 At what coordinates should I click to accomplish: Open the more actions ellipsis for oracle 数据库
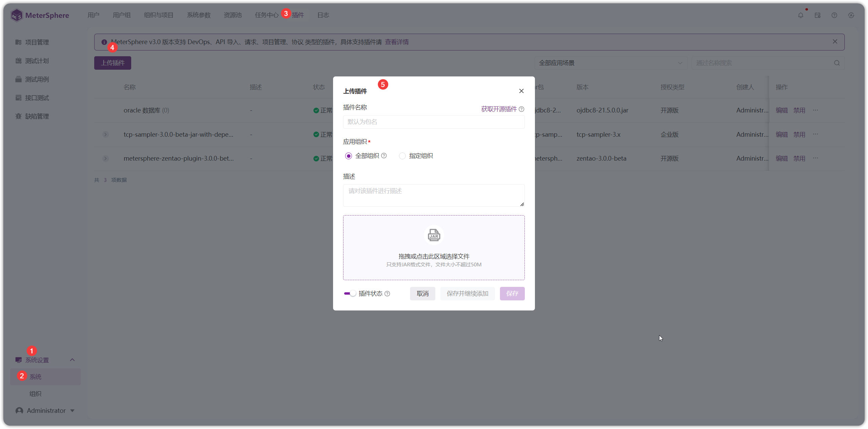coord(816,110)
